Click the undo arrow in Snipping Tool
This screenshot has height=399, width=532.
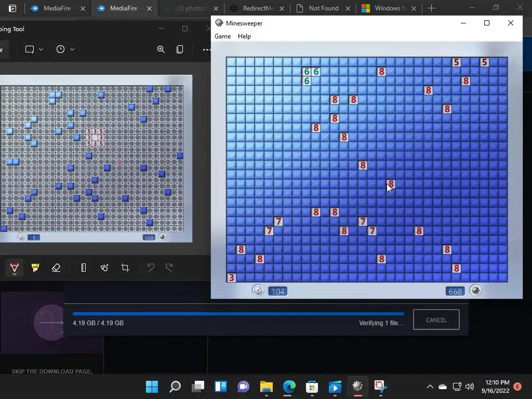pyautogui.click(x=151, y=268)
